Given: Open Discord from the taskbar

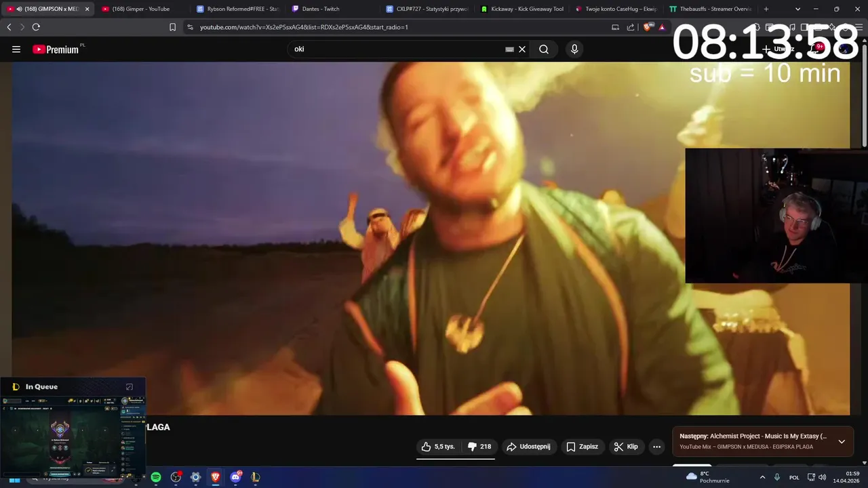Looking at the screenshot, I should (x=235, y=477).
